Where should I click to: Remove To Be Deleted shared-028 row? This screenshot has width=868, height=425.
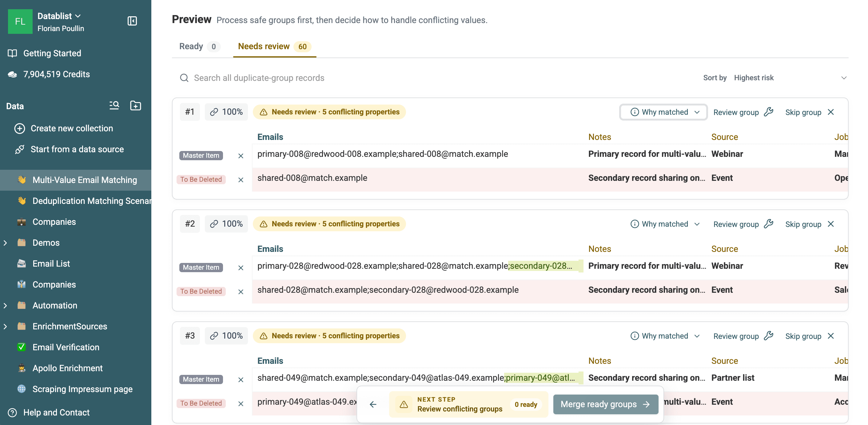pyautogui.click(x=241, y=292)
